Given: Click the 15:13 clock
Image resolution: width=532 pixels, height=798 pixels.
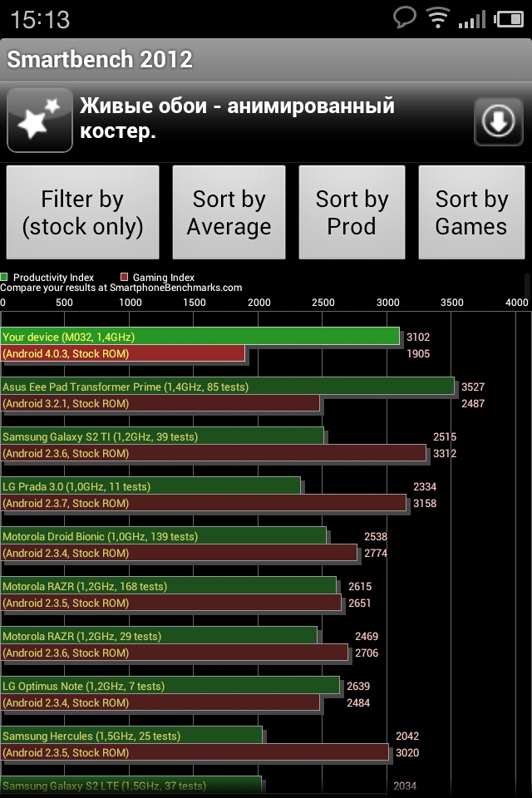Looking at the screenshot, I should (x=40, y=20).
